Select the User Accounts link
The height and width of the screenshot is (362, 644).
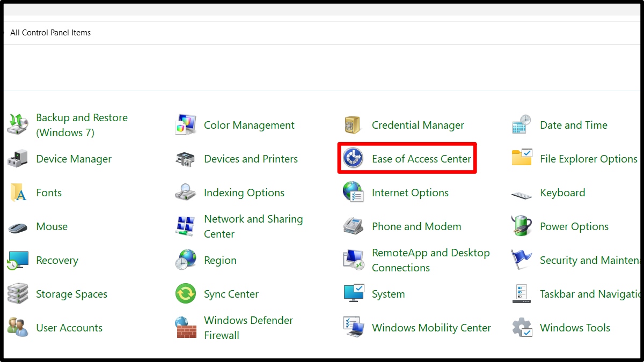69,328
